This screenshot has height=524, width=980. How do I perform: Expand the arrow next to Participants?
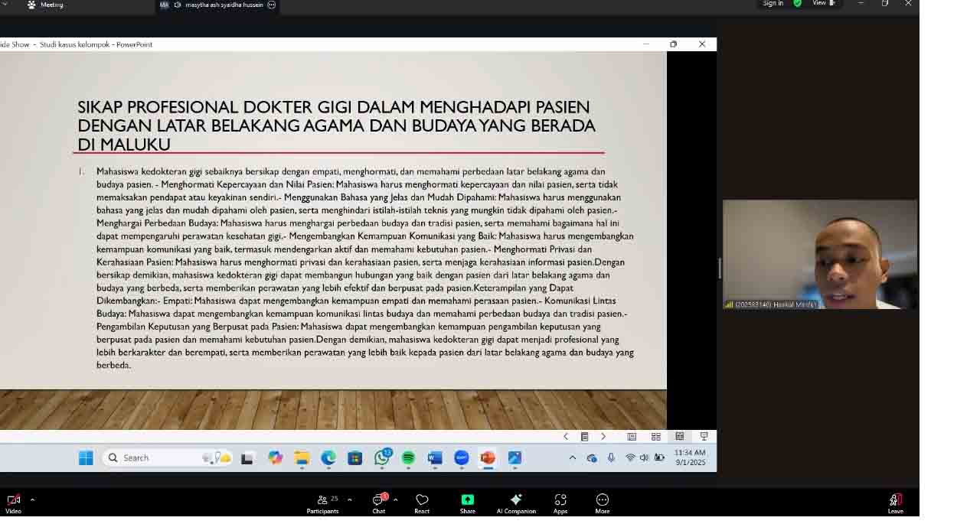tap(350, 500)
